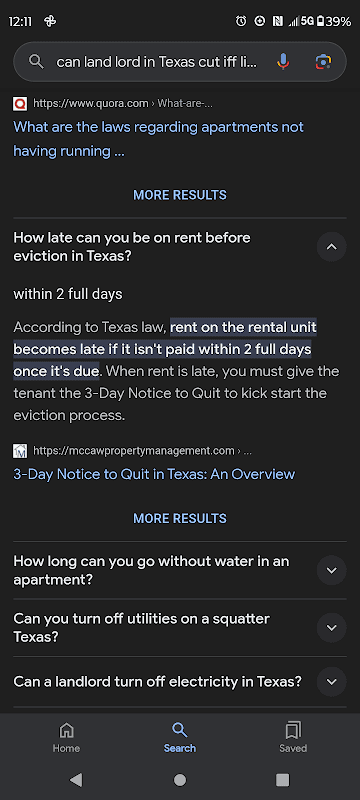360x800 pixels.
Task: Tap MORE RESULTS below the 3-Day Notice link
Action: 180,518
